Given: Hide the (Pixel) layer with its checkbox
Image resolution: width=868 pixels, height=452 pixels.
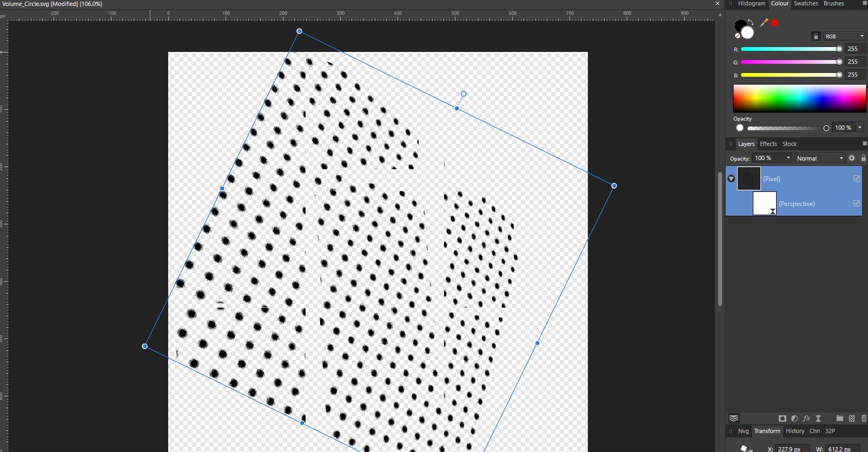Looking at the screenshot, I should (856, 178).
